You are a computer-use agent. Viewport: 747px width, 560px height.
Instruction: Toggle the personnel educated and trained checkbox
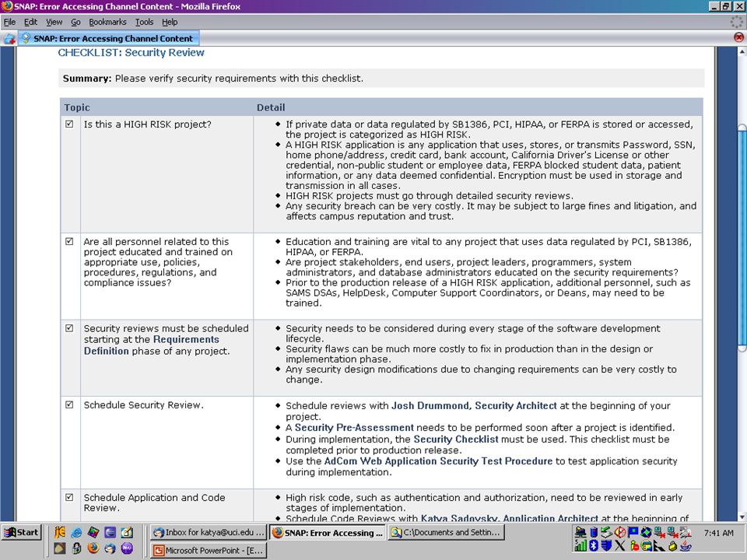[x=69, y=241]
